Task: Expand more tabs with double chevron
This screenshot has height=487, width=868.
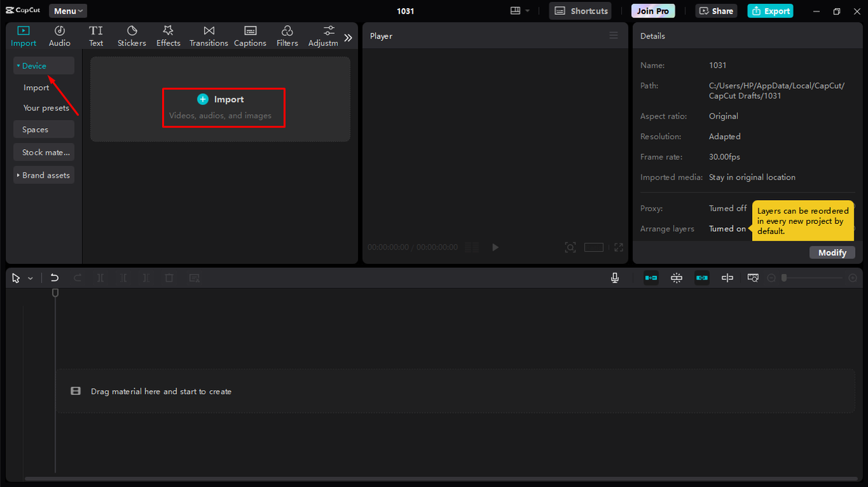Action: [348, 38]
